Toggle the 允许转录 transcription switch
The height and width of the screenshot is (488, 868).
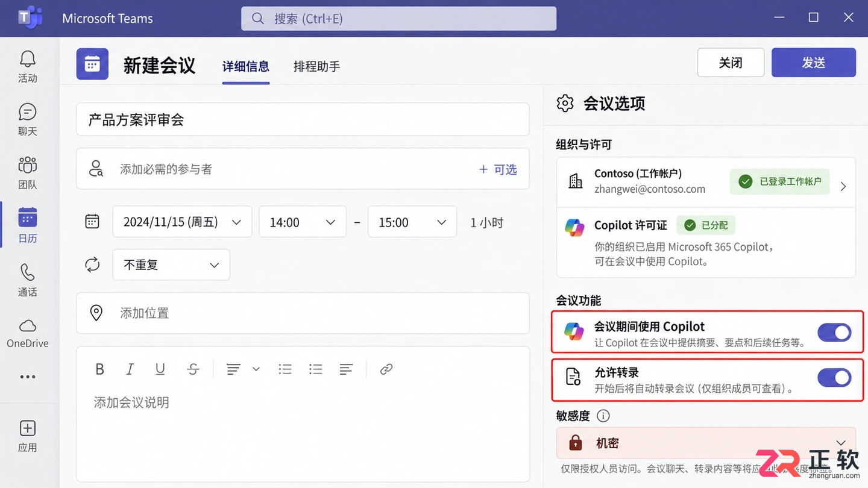tap(834, 378)
